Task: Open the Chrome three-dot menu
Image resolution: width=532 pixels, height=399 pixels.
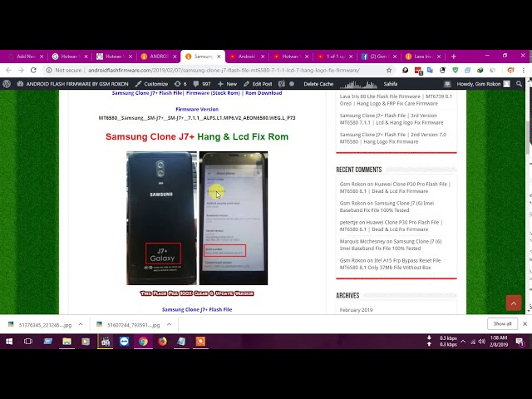Action: [x=523, y=70]
